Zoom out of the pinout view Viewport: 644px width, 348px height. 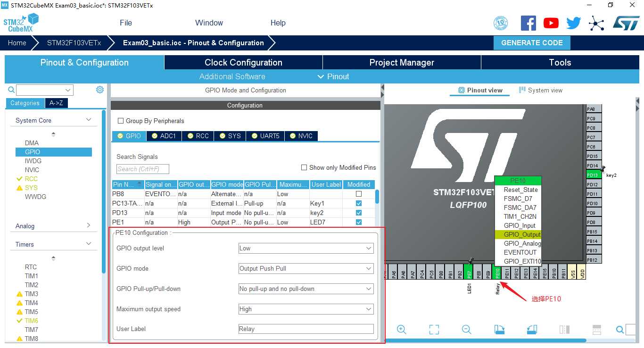point(467,330)
